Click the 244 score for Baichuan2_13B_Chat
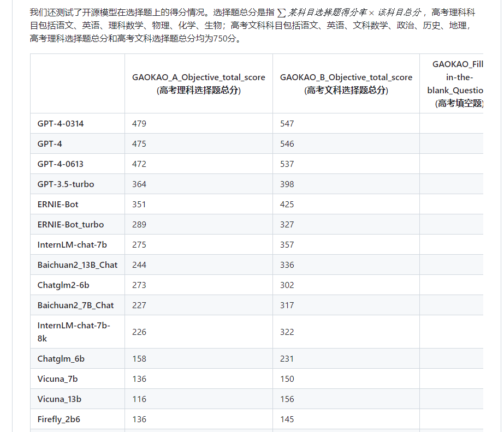The height and width of the screenshot is (432, 504). tap(139, 265)
